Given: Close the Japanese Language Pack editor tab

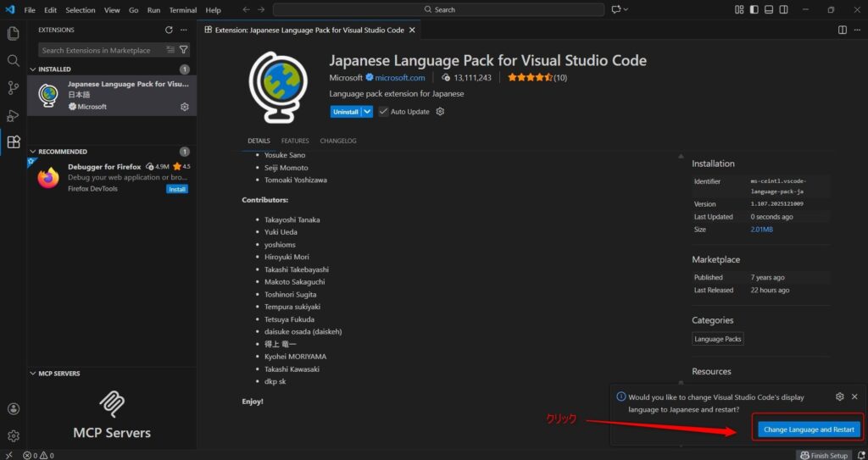Looking at the screenshot, I should click(x=412, y=30).
